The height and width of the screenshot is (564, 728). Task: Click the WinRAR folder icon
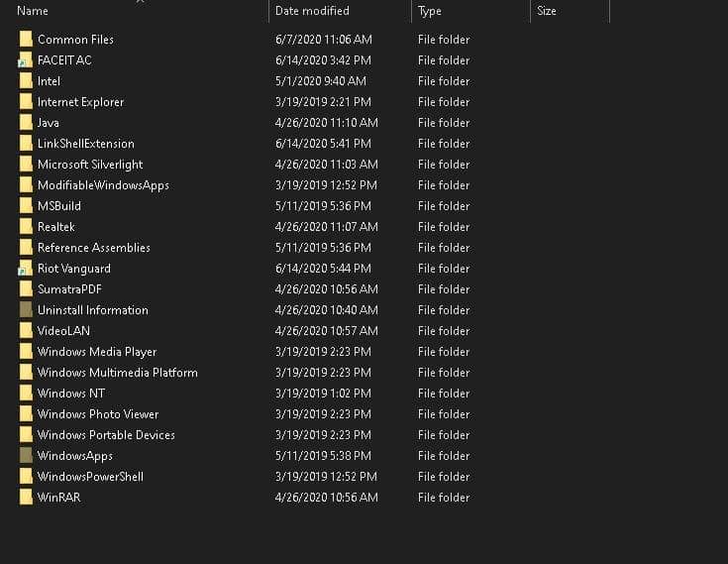click(26, 498)
